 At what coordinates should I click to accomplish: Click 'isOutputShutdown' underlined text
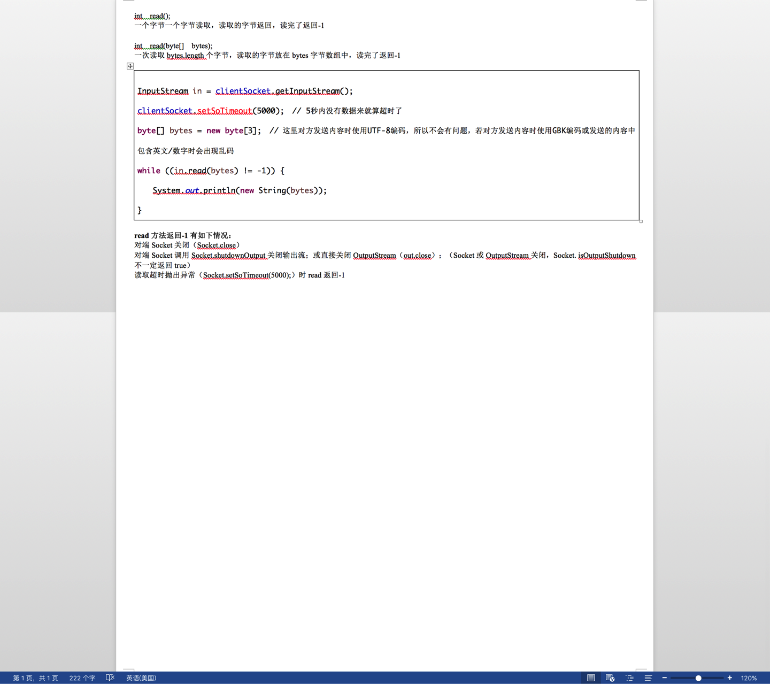pos(607,256)
